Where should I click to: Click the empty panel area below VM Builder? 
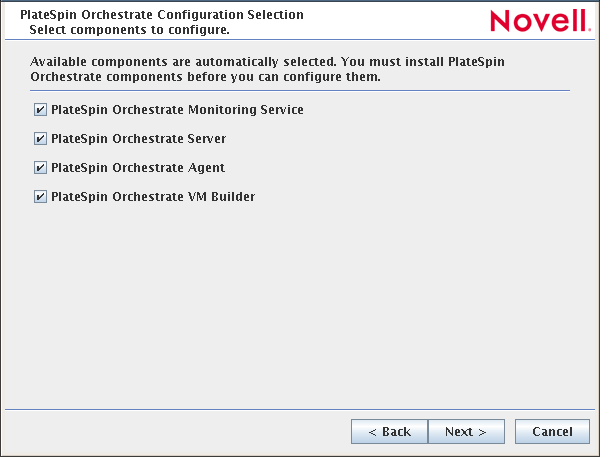coord(300,300)
